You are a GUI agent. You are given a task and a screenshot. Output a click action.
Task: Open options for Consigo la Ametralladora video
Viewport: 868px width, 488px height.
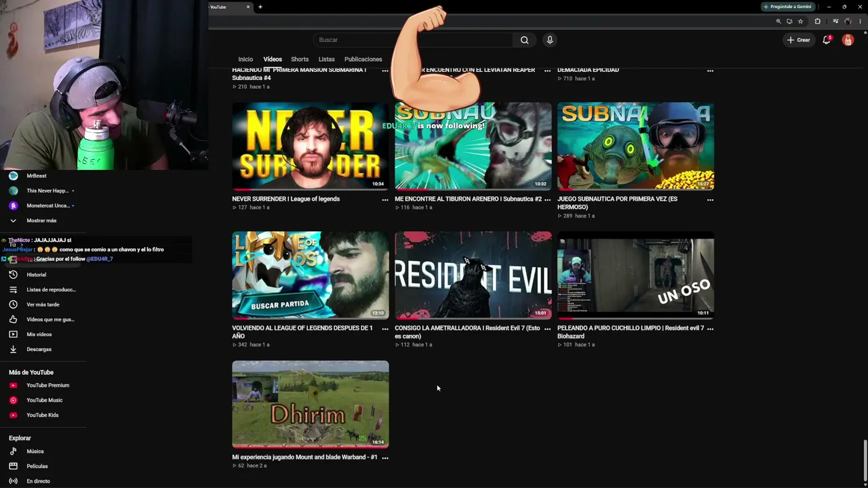(547, 329)
